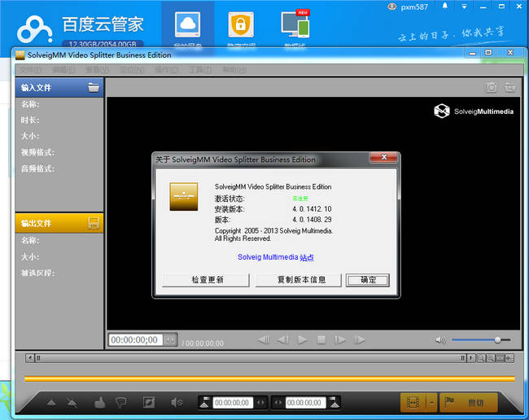Click the invert selection icon
Screen dimensions: 529x420
click(149, 402)
